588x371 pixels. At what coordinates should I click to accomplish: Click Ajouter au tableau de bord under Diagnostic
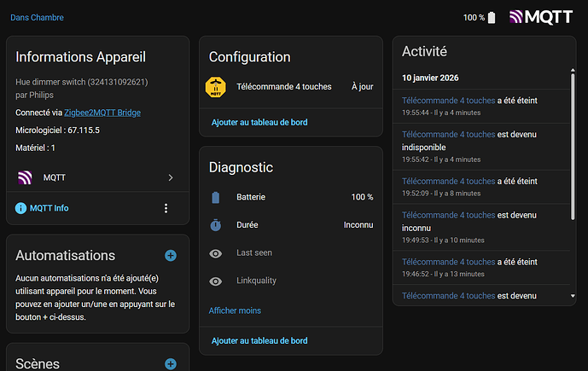pyautogui.click(x=259, y=341)
